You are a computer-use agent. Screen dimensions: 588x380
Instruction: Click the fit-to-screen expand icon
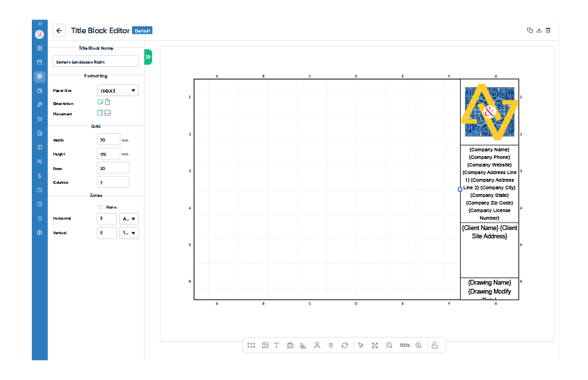click(375, 345)
